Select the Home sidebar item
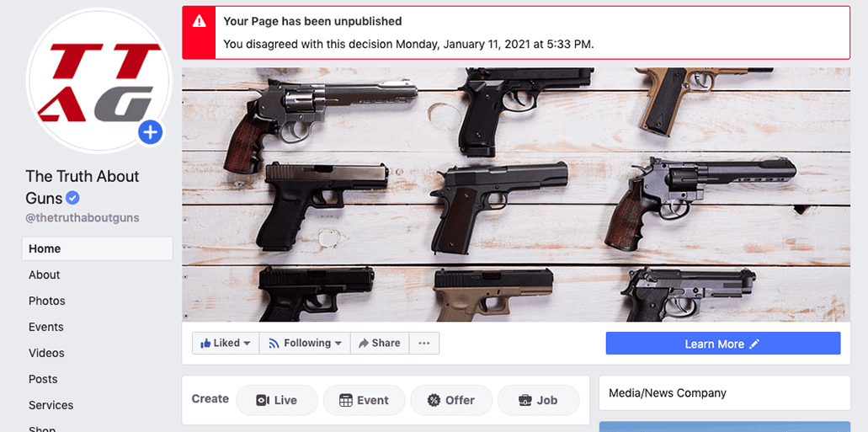Screen dimensions: 868x432 tap(98, 248)
